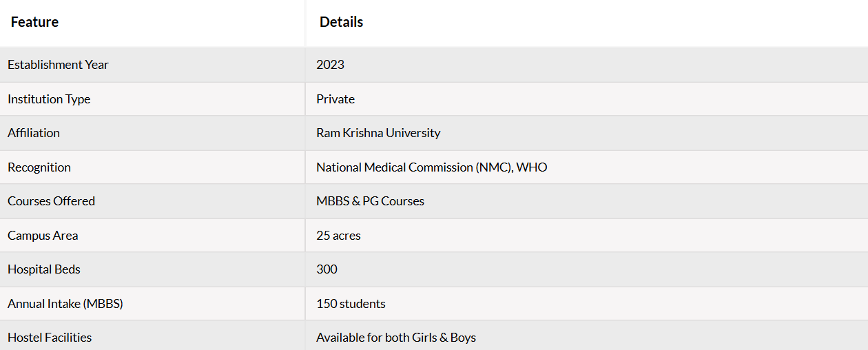This screenshot has height=350, width=868.
Task: Select the Courses Offered label
Action: pos(51,201)
